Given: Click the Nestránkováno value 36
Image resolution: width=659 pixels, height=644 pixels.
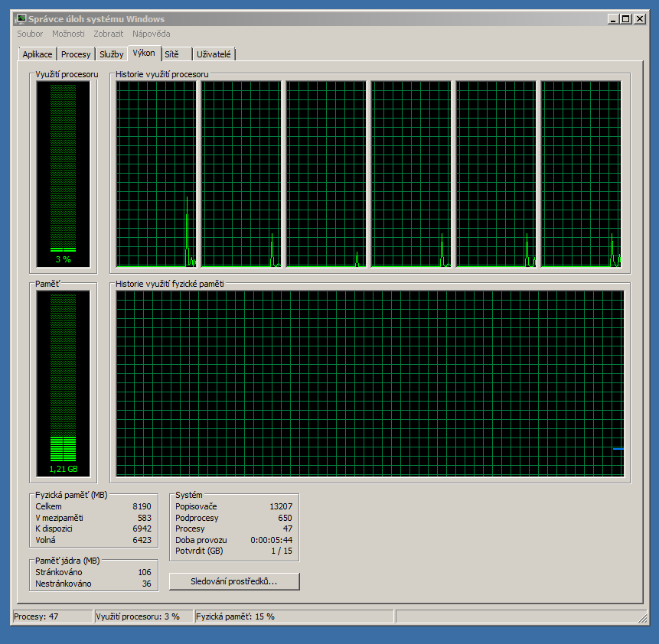Looking at the screenshot, I should click(x=146, y=584).
